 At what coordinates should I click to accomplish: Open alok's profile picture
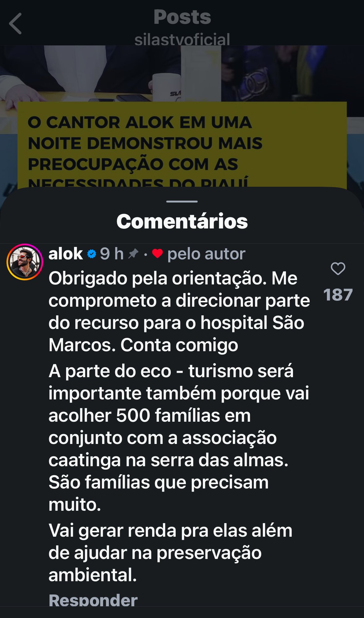(25, 262)
